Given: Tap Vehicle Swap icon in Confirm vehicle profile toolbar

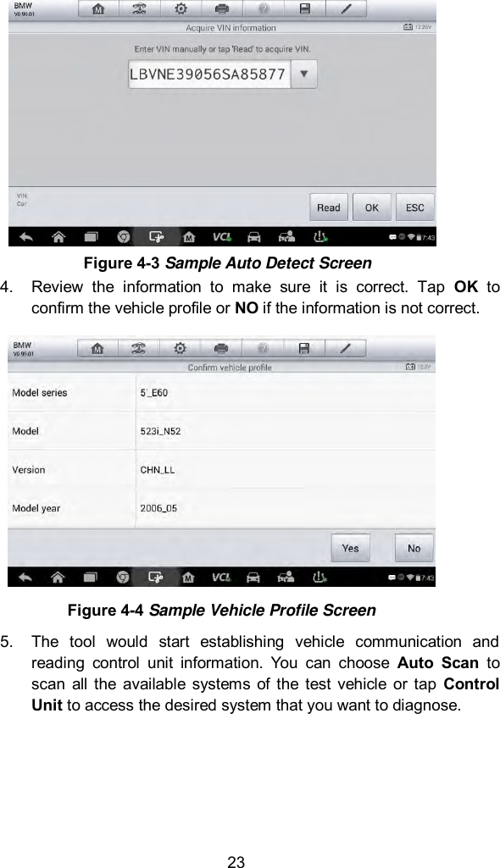Looking at the screenshot, I should coord(139,348).
